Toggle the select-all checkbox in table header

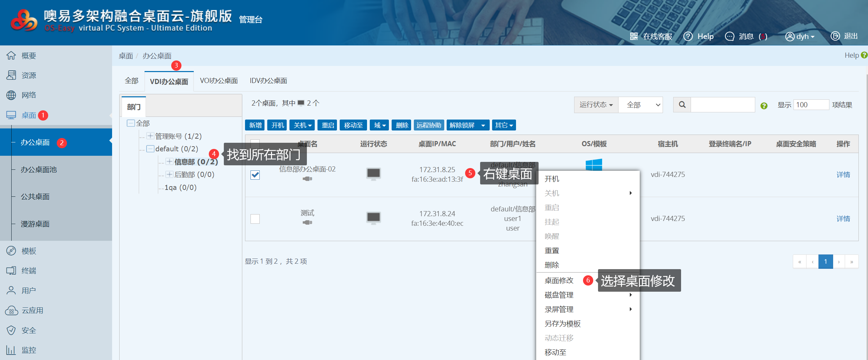(x=255, y=143)
